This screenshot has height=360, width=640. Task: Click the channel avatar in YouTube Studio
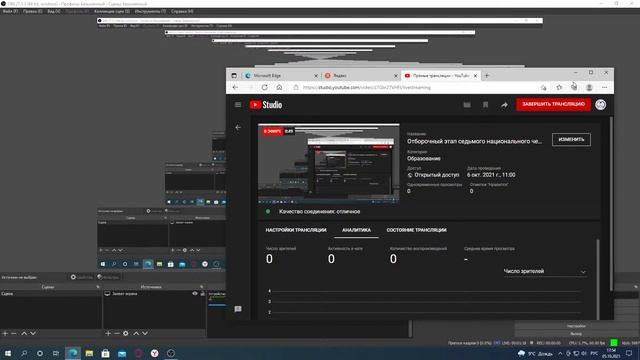coord(600,104)
